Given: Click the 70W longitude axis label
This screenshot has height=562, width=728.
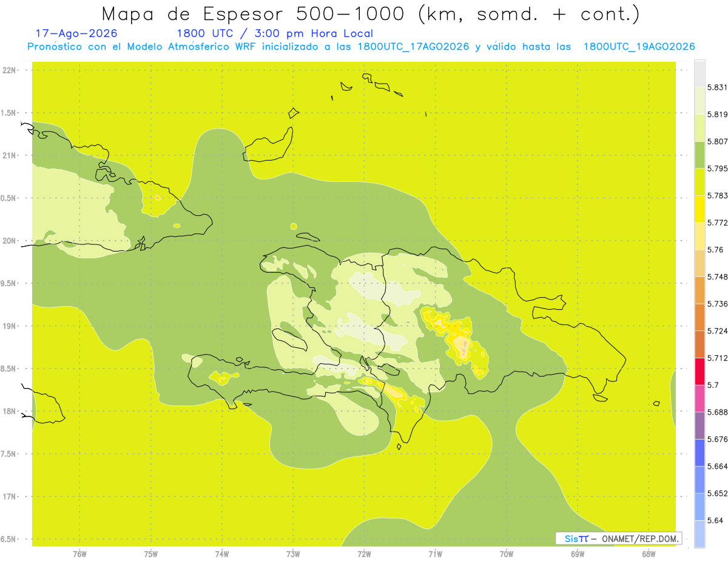Looking at the screenshot, I should pyautogui.click(x=506, y=554).
